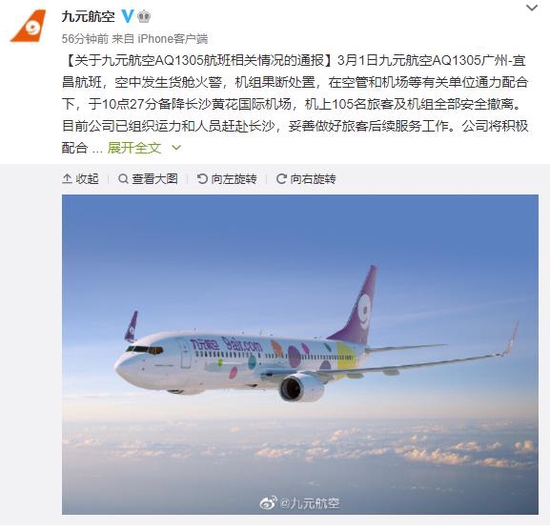Screen dimensions: 550x531
Task: Open the post options chevron menu
Action: pos(532,8)
